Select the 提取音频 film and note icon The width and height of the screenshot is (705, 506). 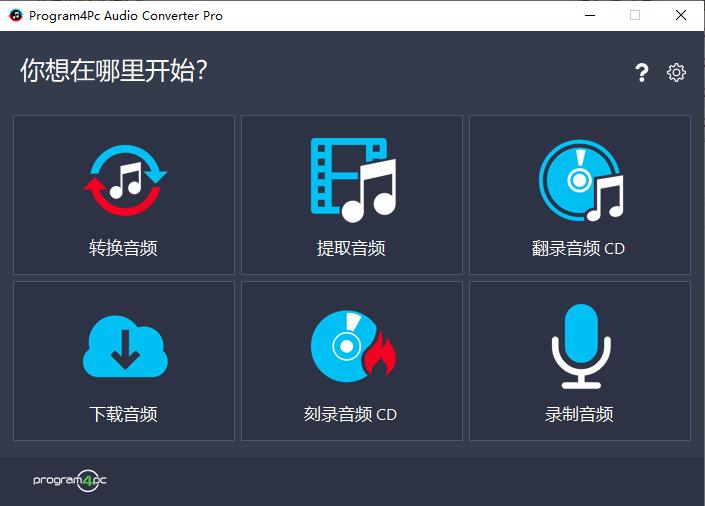[353, 180]
